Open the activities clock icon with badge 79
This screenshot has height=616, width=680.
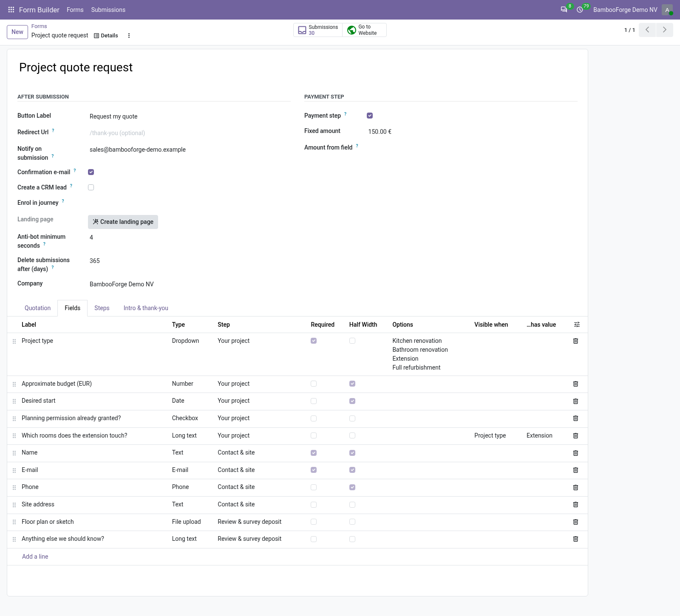pyautogui.click(x=580, y=9)
